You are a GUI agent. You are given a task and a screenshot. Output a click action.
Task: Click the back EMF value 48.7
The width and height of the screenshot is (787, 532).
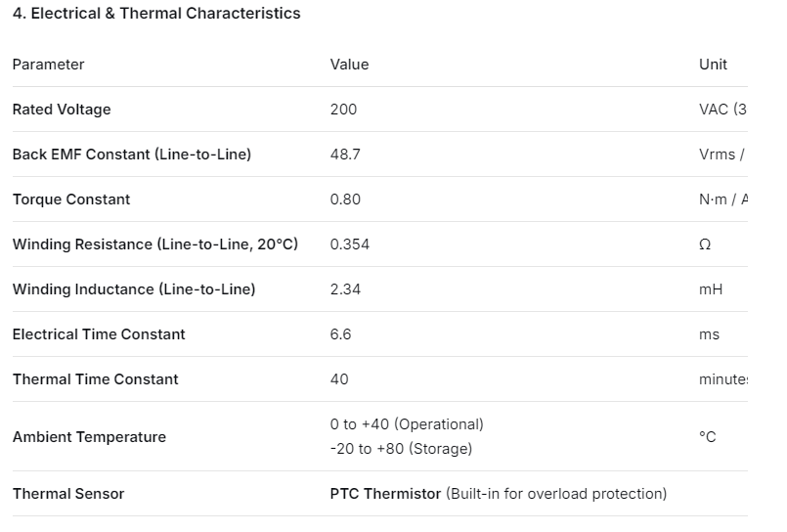pos(345,155)
